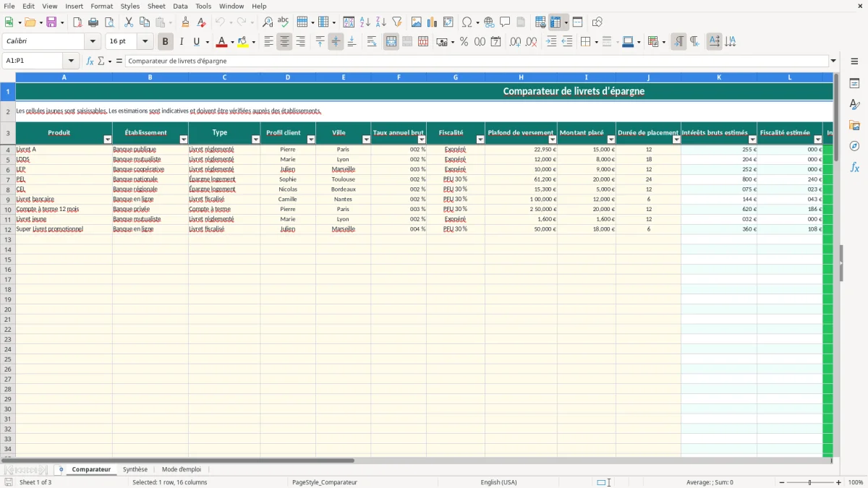
Task: Insert a pivot table
Action: [x=448, y=22]
